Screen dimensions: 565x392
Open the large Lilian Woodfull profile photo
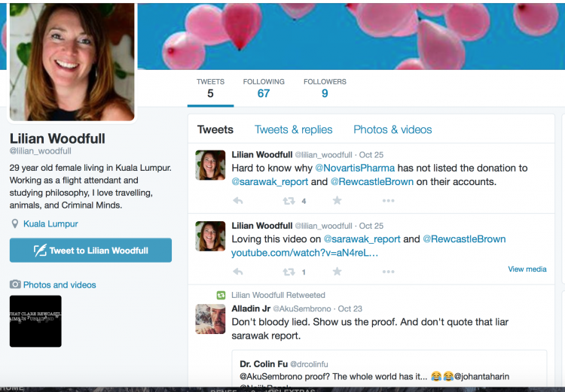click(x=72, y=61)
